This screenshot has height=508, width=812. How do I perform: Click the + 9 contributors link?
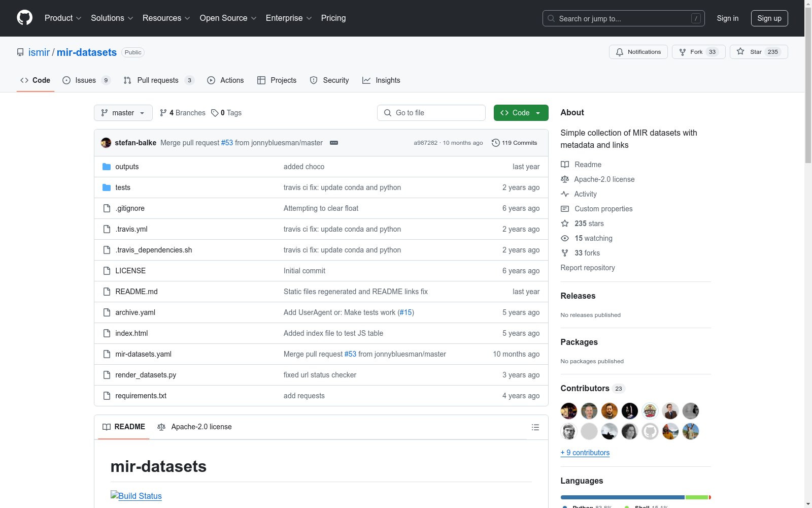[585, 453]
